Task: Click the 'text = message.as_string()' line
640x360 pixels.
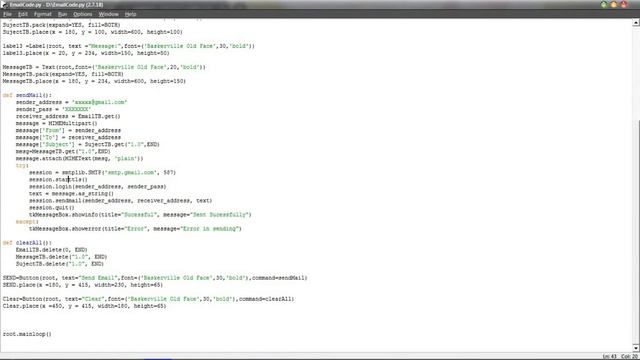Action: (71, 193)
